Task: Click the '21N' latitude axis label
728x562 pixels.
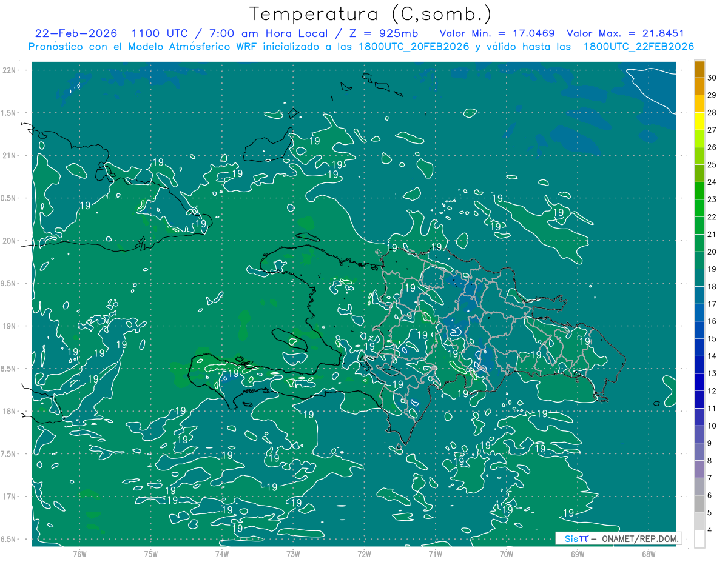Action: tap(9, 155)
